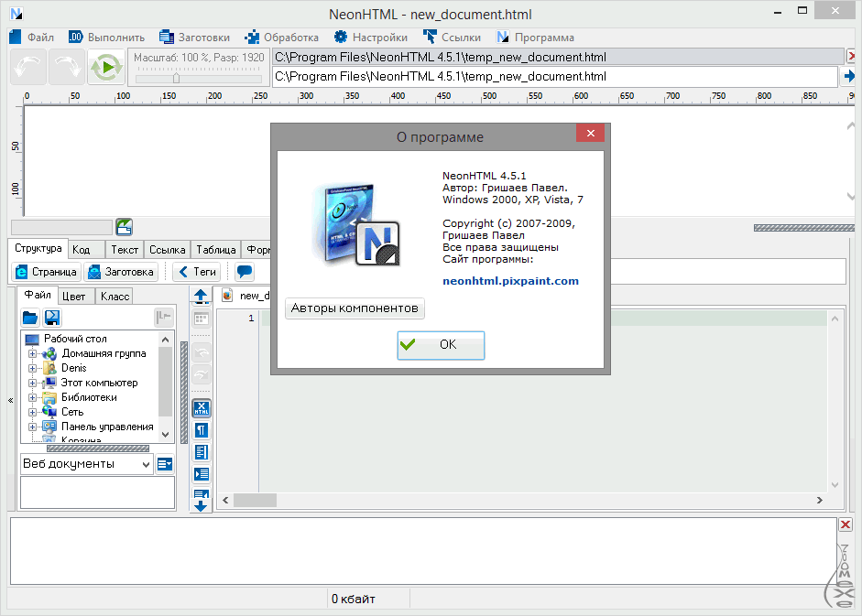Viewport: 862px width, 616px height.
Task: Click the green refresh preview play icon
Action: (106, 67)
